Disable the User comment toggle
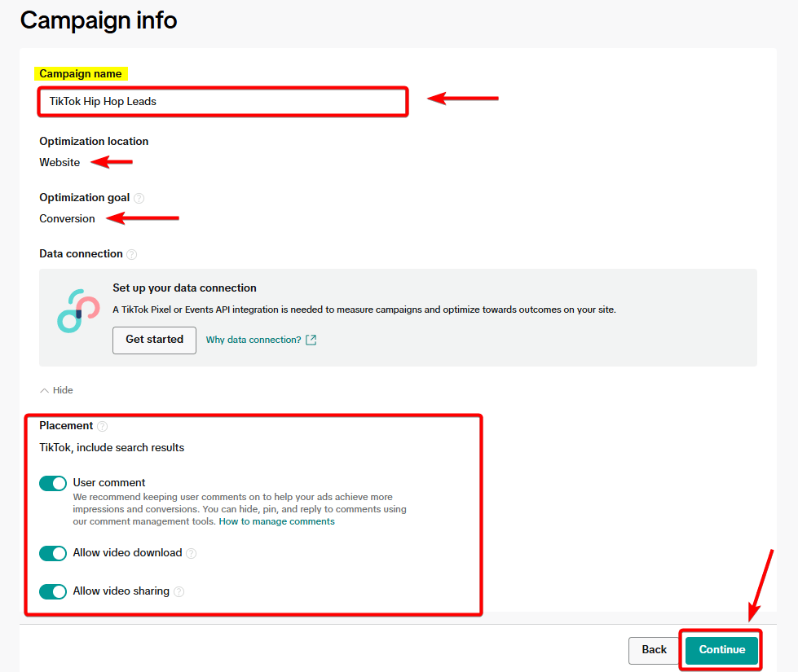Screen dimensions: 798x672 pyautogui.click(x=52, y=483)
